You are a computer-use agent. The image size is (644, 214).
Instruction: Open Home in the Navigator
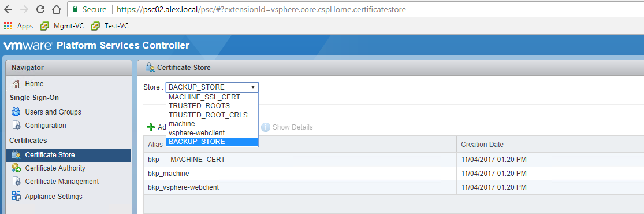click(34, 83)
